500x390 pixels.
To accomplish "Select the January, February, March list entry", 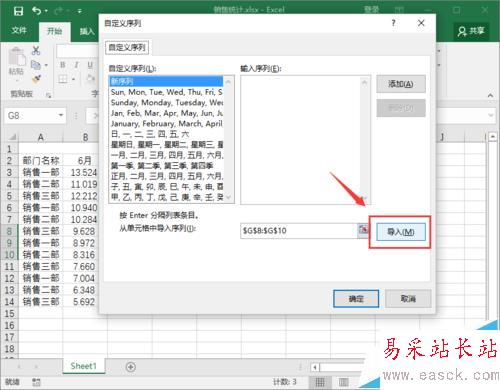I will pyautogui.click(x=166, y=124).
